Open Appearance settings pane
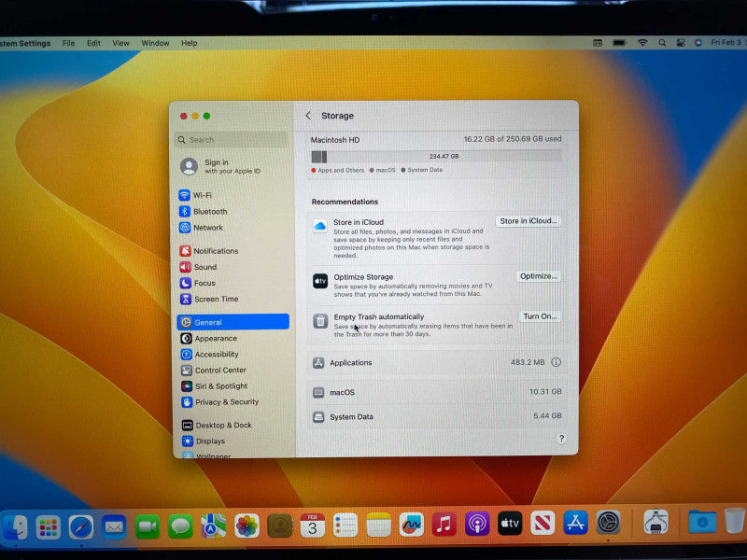The height and width of the screenshot is (560, 747). pyautogui.click(x=208, y=339)
